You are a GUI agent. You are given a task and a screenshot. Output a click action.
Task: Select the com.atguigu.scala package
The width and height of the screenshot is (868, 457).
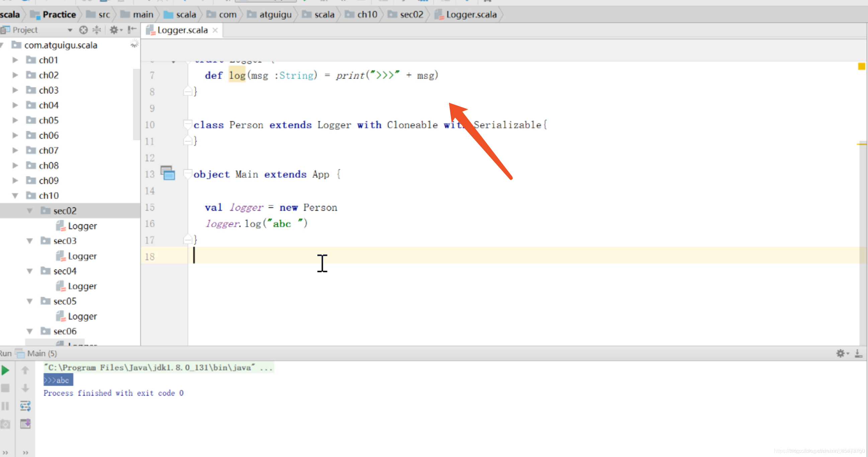(x=61, y=45)
